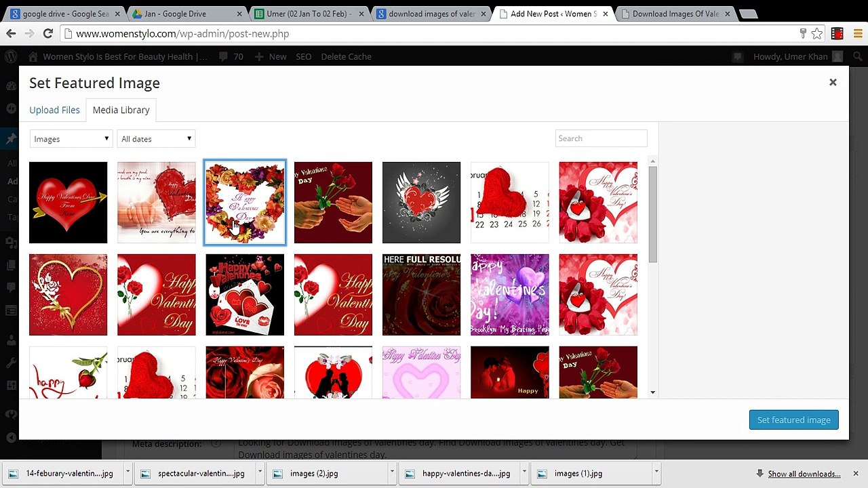Close the Jan - Google Drive tab
The height and width of the screenshot is (488, 868).
point(239,14)
